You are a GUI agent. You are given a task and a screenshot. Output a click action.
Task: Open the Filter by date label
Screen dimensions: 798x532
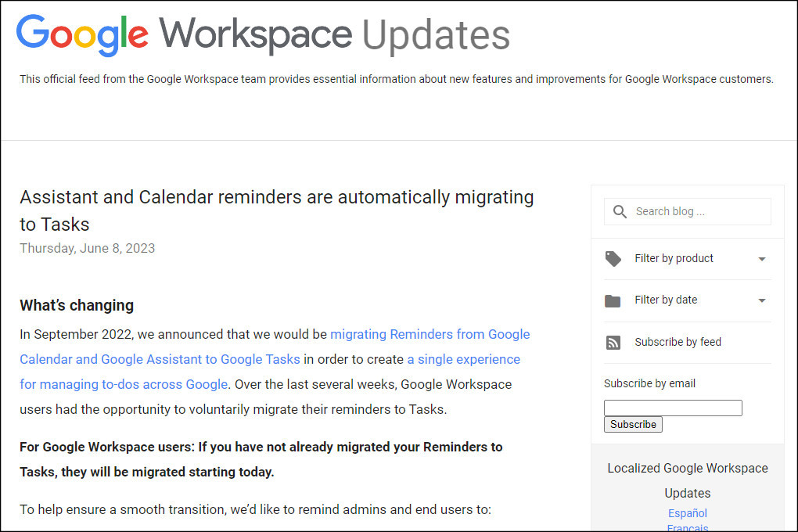pos(666,300)
